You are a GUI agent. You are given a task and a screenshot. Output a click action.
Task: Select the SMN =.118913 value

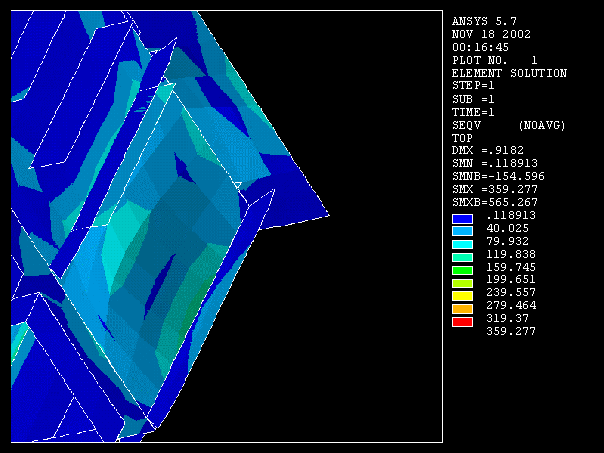point(495,163)
